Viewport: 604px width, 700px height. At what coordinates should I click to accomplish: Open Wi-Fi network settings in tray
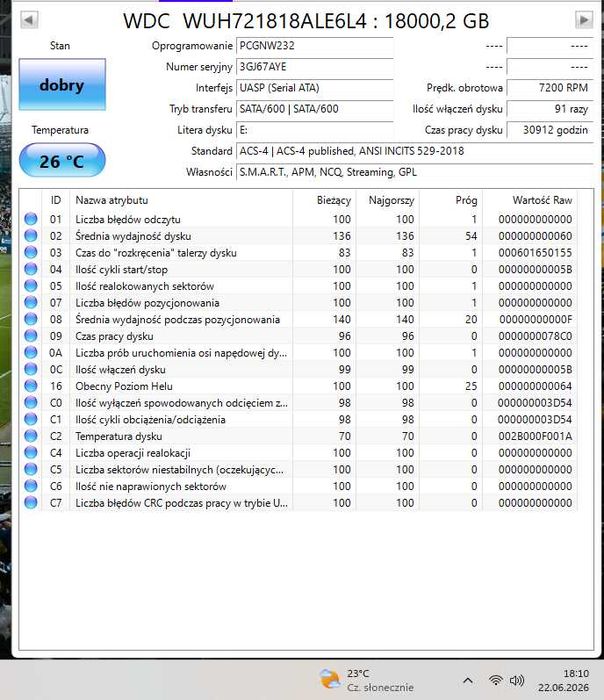(x=495, y=680)
